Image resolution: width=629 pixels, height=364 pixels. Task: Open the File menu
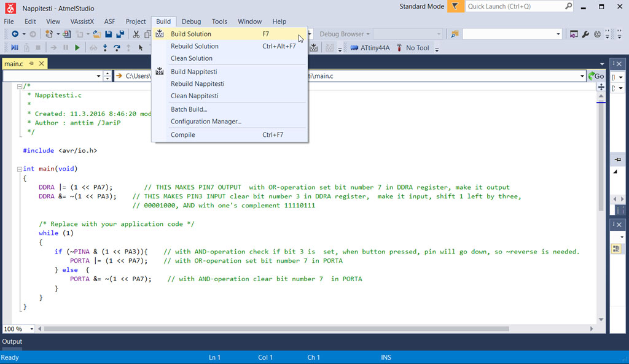9,21
